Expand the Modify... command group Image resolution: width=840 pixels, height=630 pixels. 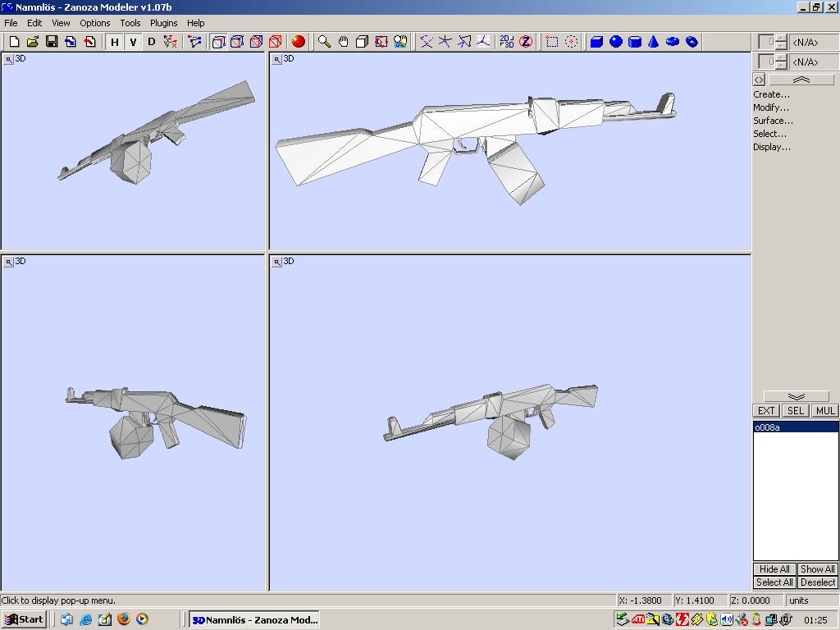click(x=770, y=107)
